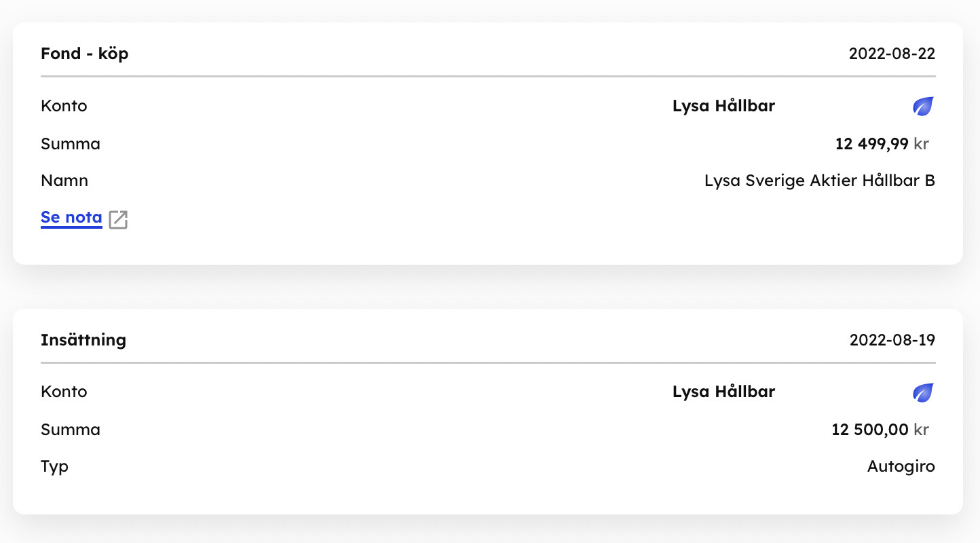
Task: Open the Se nota link
Action: coord(71,218)
